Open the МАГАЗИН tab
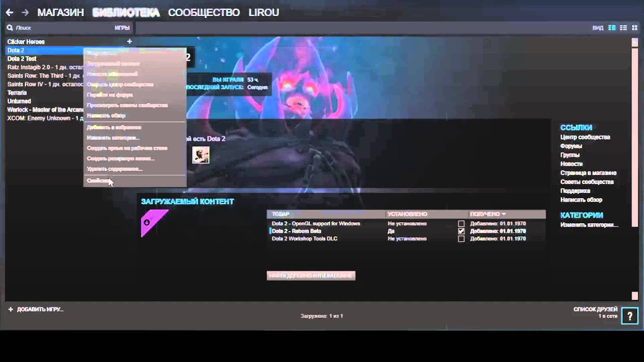 60,13
